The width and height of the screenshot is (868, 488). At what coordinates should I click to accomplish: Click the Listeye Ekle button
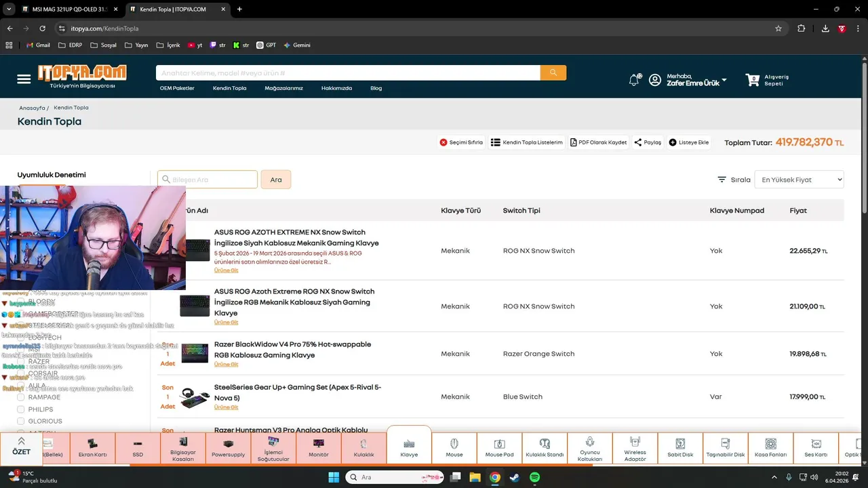[689, 142]
